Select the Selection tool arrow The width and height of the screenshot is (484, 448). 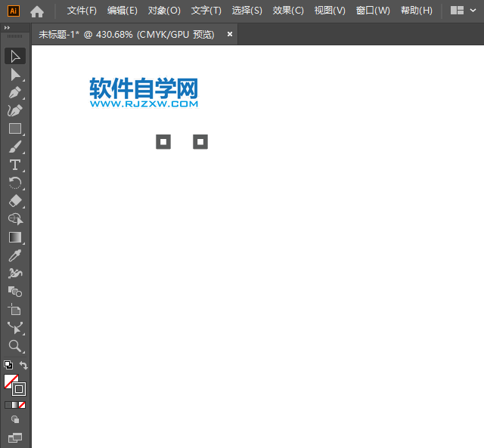(15, 56)
